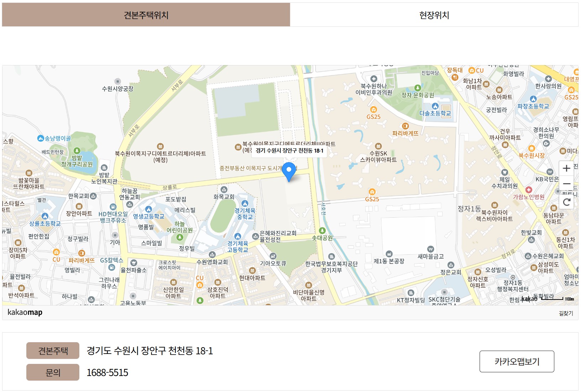The height and width of the screenshot is (392, 581).
Task: Click the 수원시양궁장 map icon
Action: 118,81
